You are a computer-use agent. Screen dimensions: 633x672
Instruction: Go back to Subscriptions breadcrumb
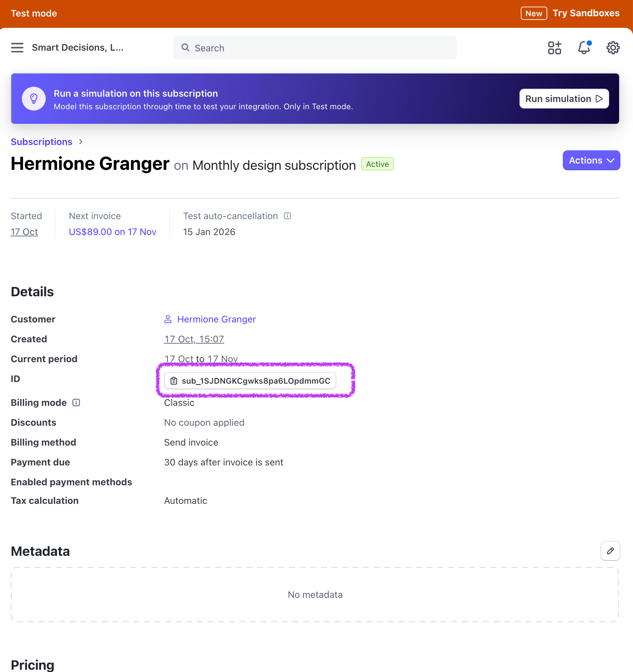click(x=42, y=142)
